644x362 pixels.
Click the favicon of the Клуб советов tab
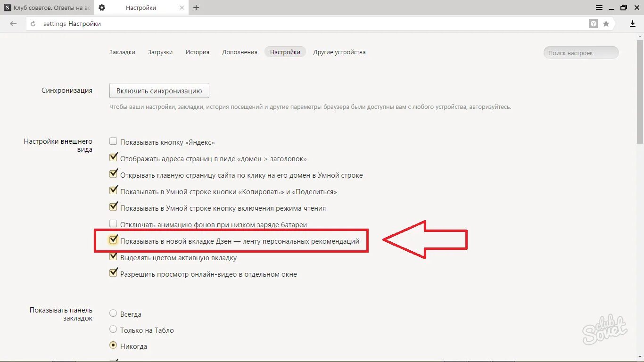click(x=8, y=8)
